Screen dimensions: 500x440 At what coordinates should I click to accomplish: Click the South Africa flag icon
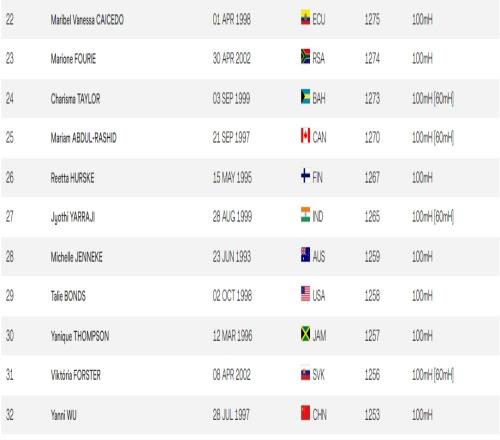tap(305, 56)
